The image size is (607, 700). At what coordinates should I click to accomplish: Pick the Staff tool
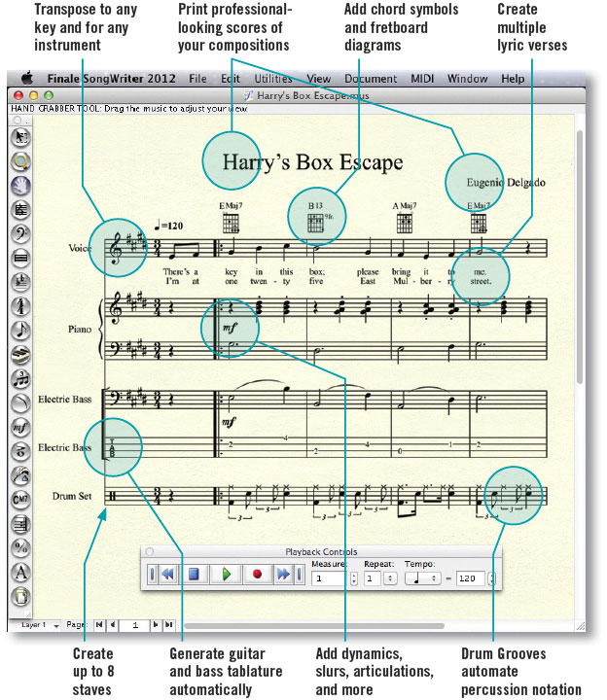tap(20, 210)
